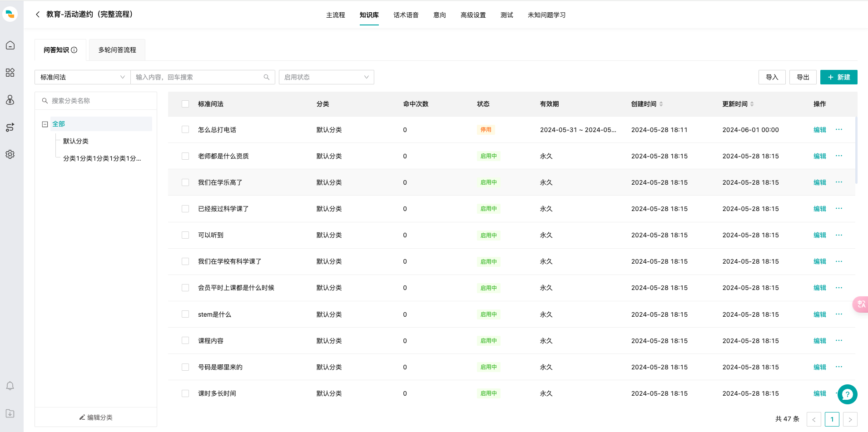Open the 标准问法 search type dropdown

coord(83,77)
